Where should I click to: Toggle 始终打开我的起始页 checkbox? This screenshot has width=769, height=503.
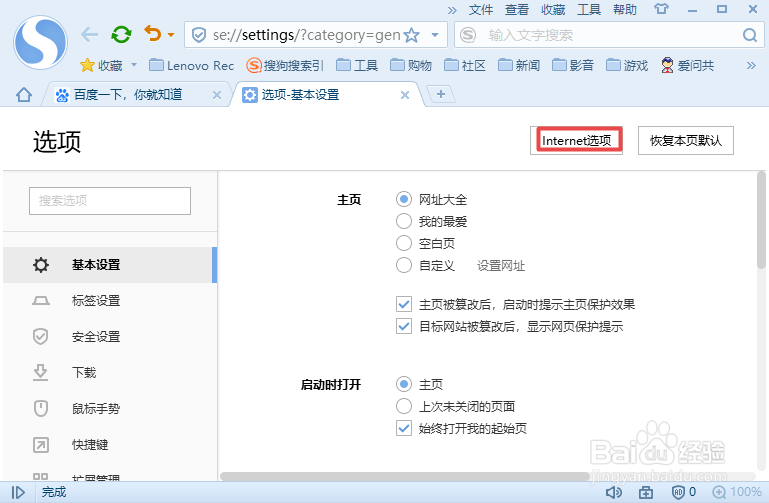point(404,428)
